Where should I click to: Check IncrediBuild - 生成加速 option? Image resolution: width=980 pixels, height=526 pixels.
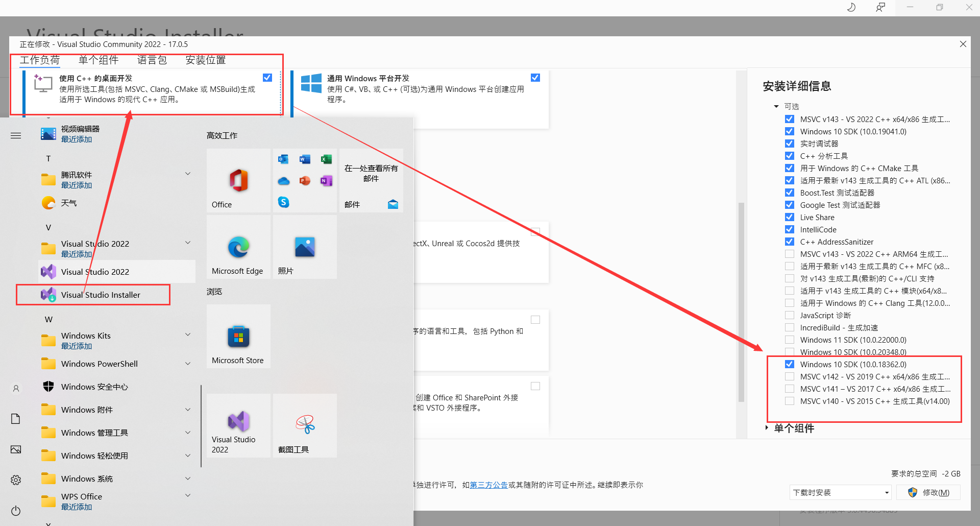[x=790, y=327]
